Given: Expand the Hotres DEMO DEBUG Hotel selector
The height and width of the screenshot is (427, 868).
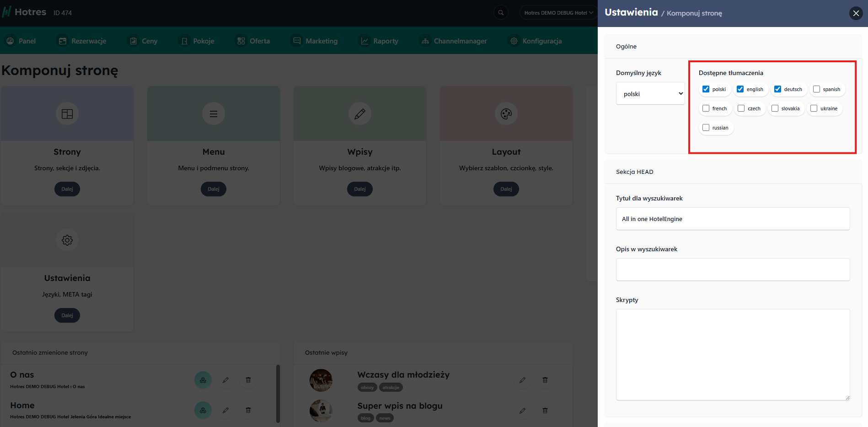Looking at the screenshot, I should 558,13.
